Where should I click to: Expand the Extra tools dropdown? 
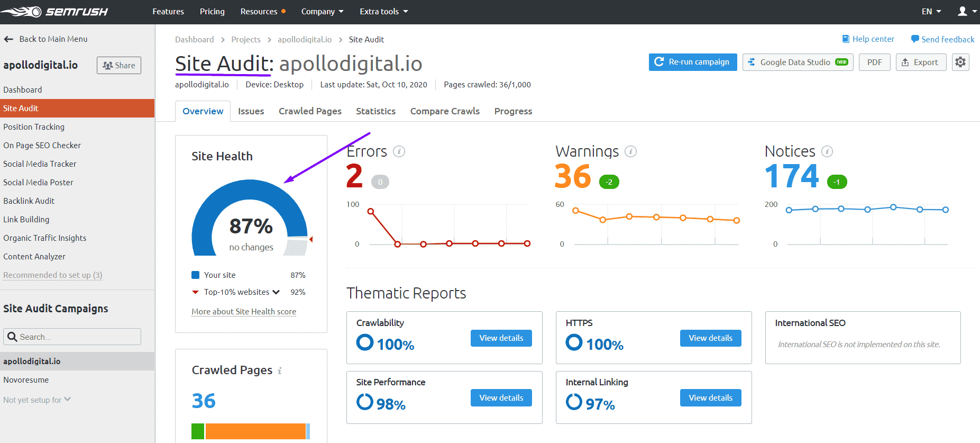tap(384, 12)
